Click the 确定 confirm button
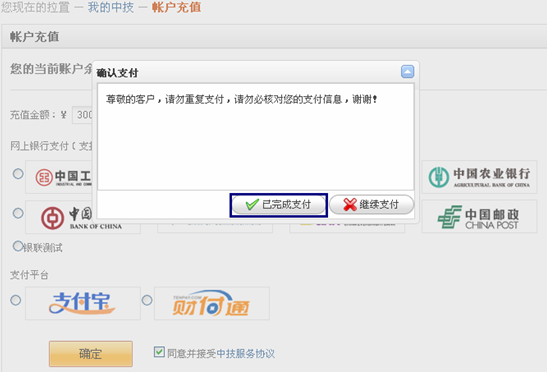The image size is (547, 372). (91, 354)
